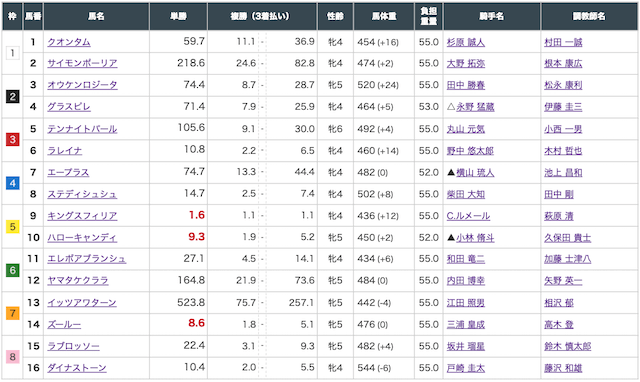Open horse link クオンタム

click(69, 42)
